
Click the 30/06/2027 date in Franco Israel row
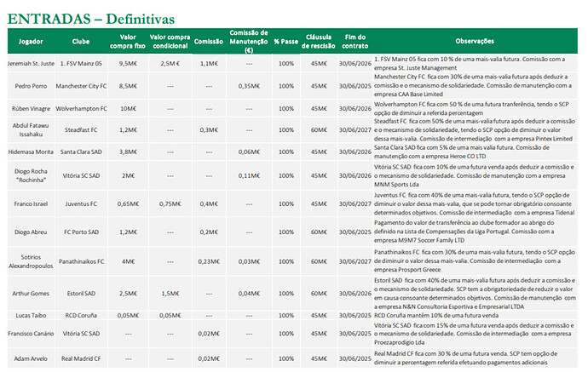click(x=355, y=203)
